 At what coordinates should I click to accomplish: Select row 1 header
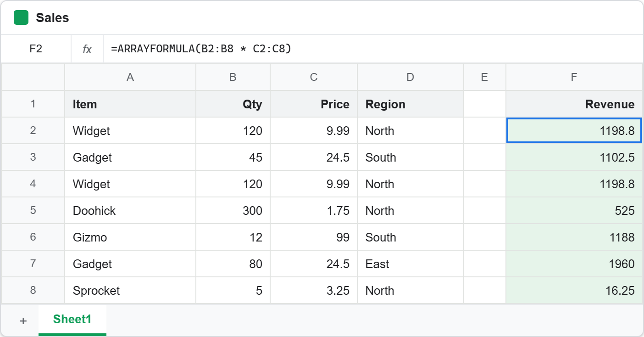click(33, 104)
